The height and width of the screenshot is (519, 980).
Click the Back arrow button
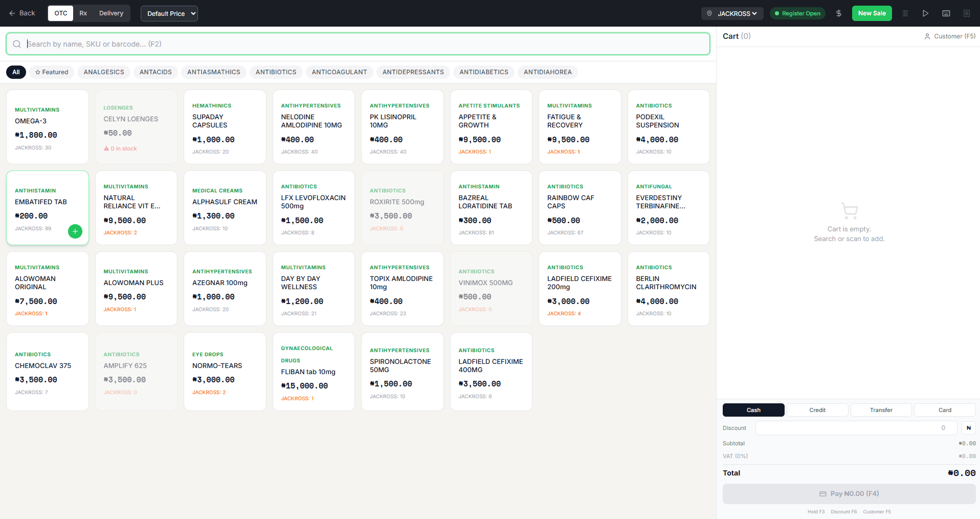coord(22,13)
